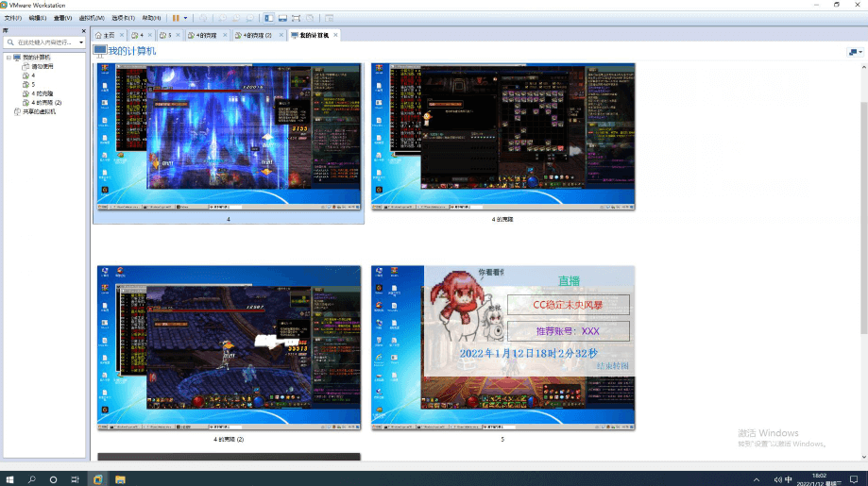The image size is (868, 486).
Task: Open the 虚拟机(M) menu
Action: point(92,18)
